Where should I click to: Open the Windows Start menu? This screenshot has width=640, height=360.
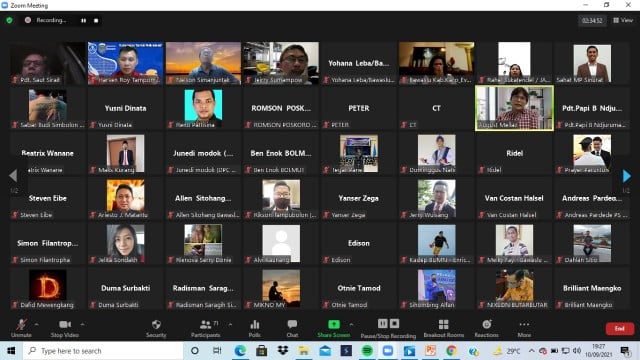(11, 351)
